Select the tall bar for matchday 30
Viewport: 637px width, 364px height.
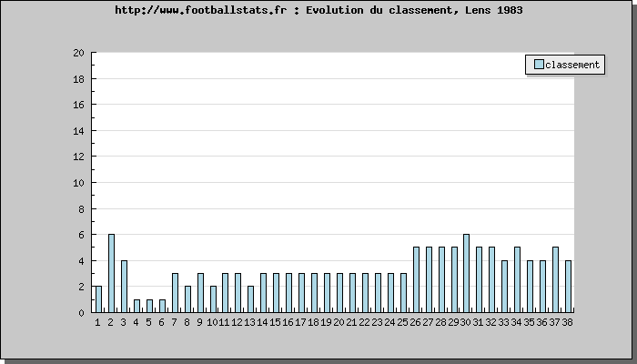[x=466, y=273]
